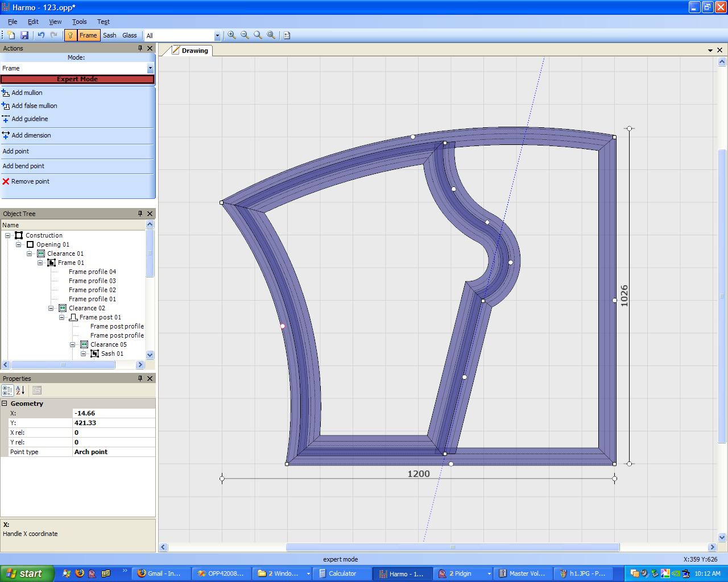
Task: Toggle the key-shaped expert mode button
Action: [70, 35]
